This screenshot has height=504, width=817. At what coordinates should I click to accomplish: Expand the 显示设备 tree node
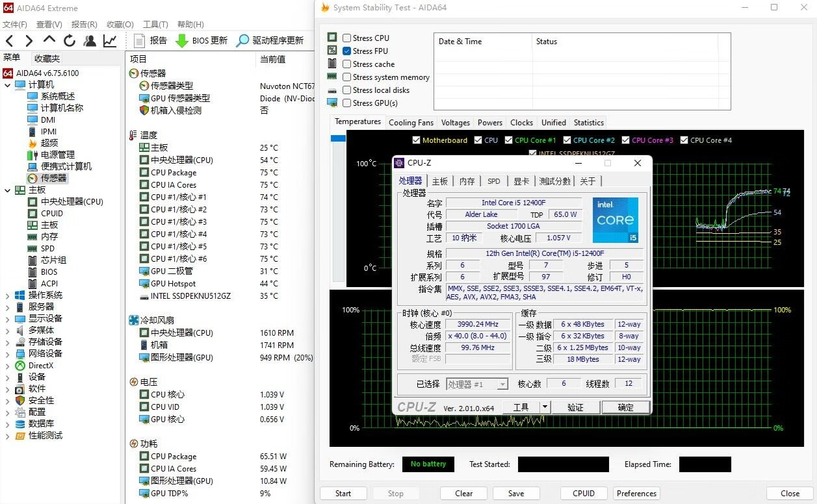point(8,318)
